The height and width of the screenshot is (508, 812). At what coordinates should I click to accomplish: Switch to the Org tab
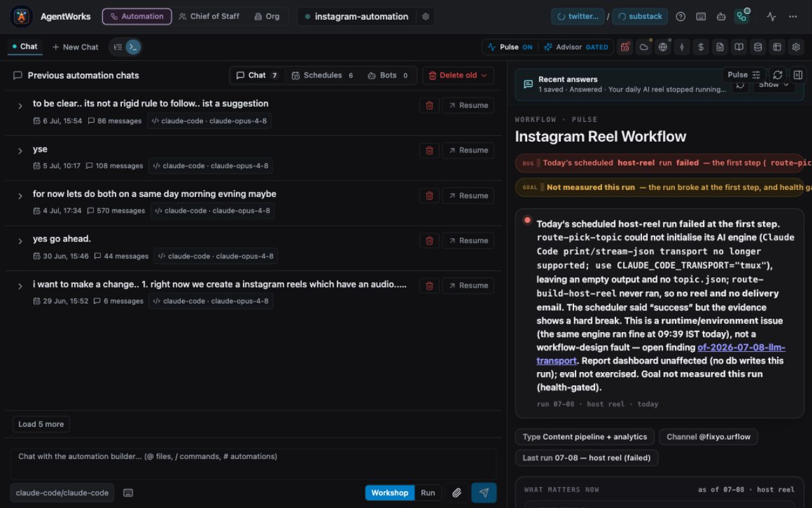[266, 17]
